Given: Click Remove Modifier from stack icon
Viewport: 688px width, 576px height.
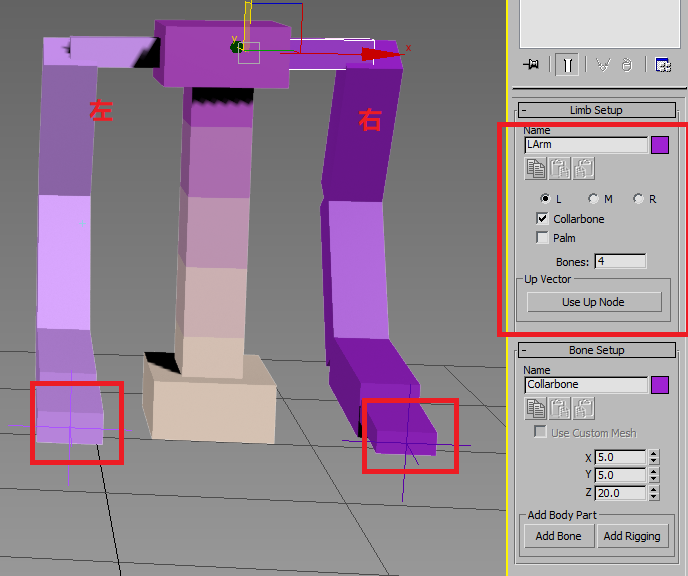Looking at the screenshot, I should 627,65.
